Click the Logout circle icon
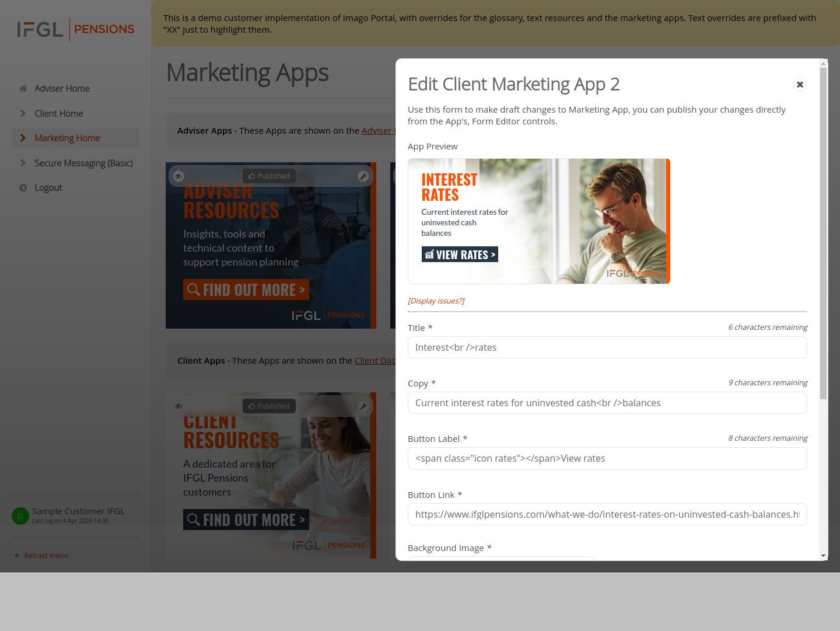This screenshot has height=631, width=840. coord(23,188)
